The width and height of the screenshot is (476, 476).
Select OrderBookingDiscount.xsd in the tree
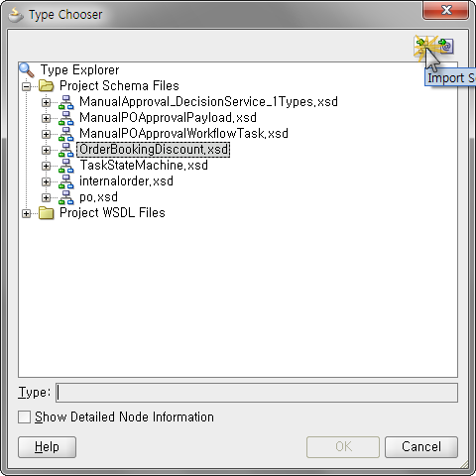click(x=154, y=150)
